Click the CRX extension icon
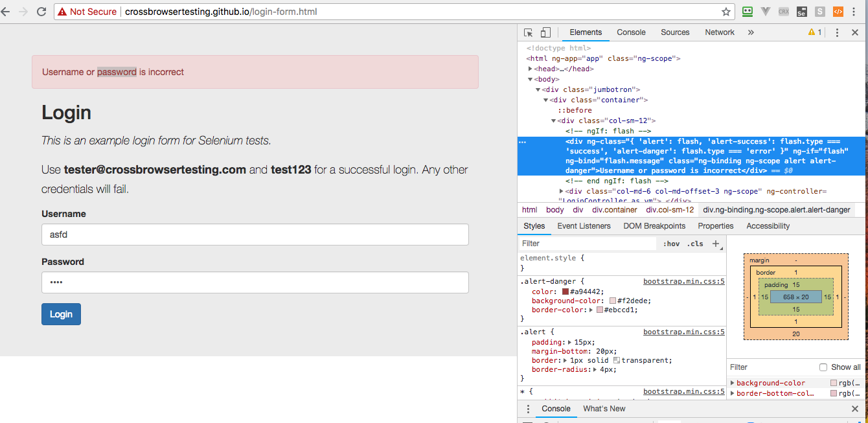The width and height of the screenshot is (868, 423). (x=784, y=12)
